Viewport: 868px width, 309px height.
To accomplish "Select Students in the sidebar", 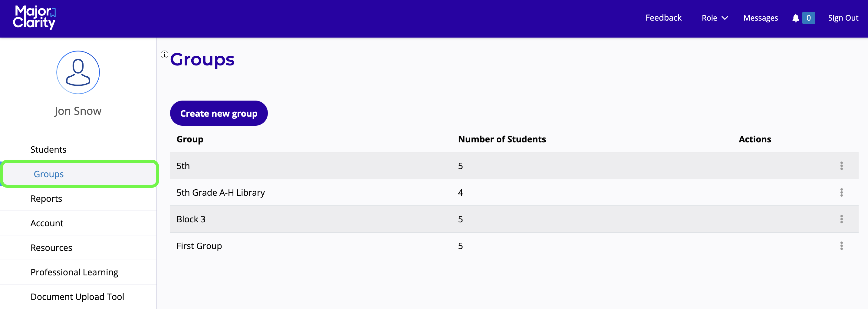I will coord(48,149).
